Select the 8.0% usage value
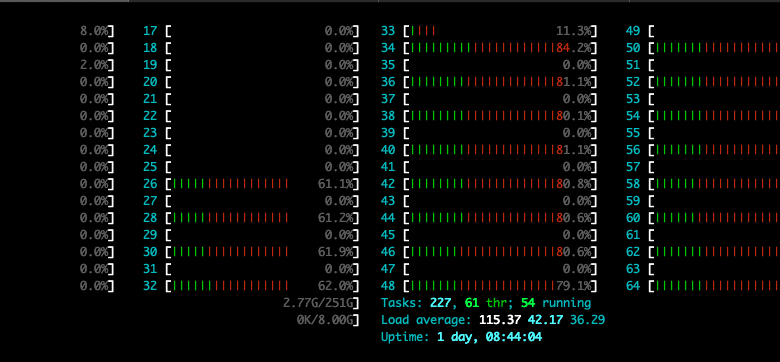Screen dimensions: 780x362 [x=94, y=31]
